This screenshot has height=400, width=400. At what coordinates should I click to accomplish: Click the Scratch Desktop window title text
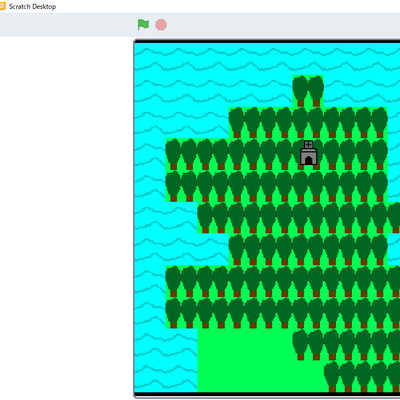(32, 6)
